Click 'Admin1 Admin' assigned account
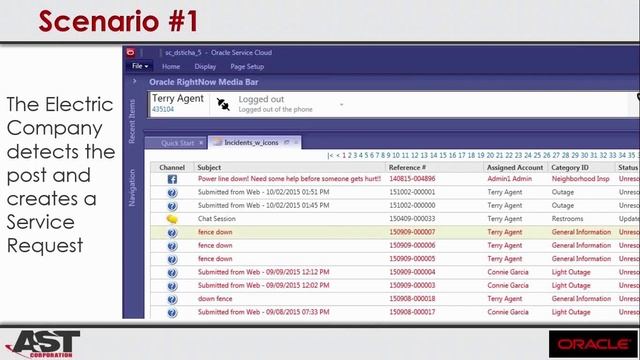 point(510,179)
